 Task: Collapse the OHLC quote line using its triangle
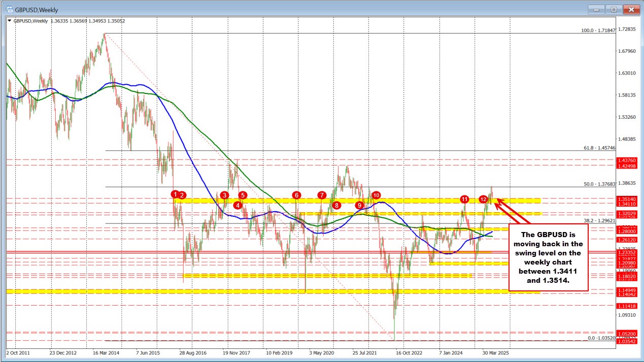10,21
